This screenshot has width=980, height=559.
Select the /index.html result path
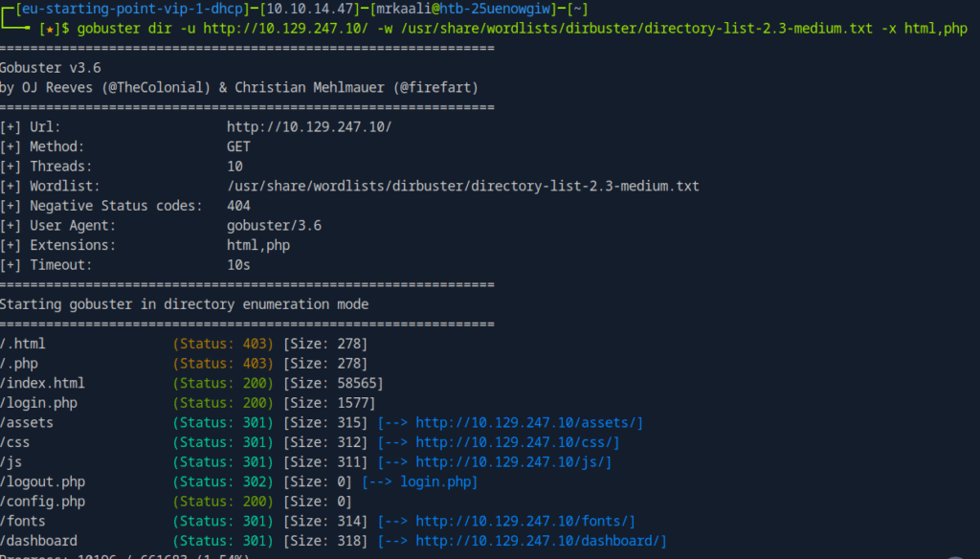coord(42,383)
